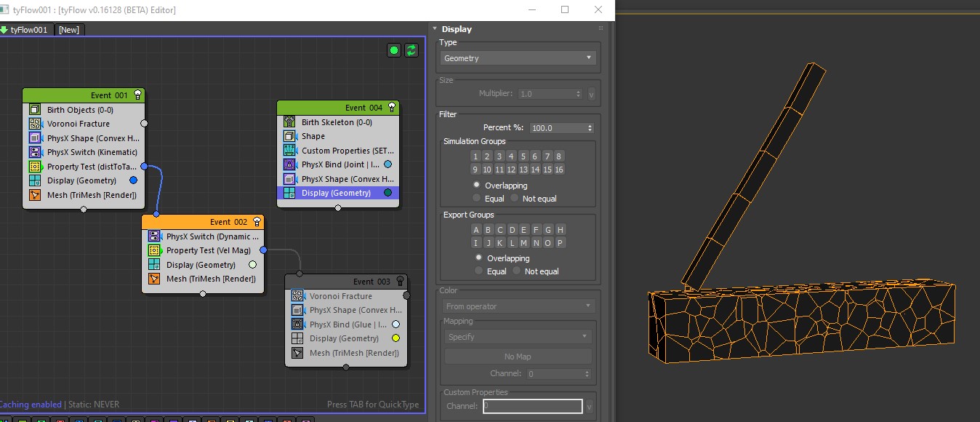Select PhysX Bind Glue operator in Event 003

(348, 325)
